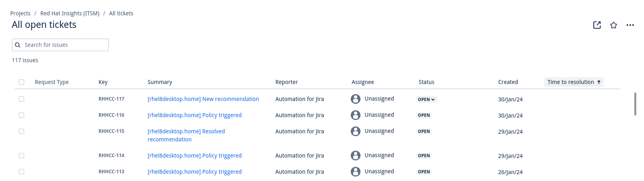644x181 pixels.
Task: Focus the Search for issues field
Action: 65,45
